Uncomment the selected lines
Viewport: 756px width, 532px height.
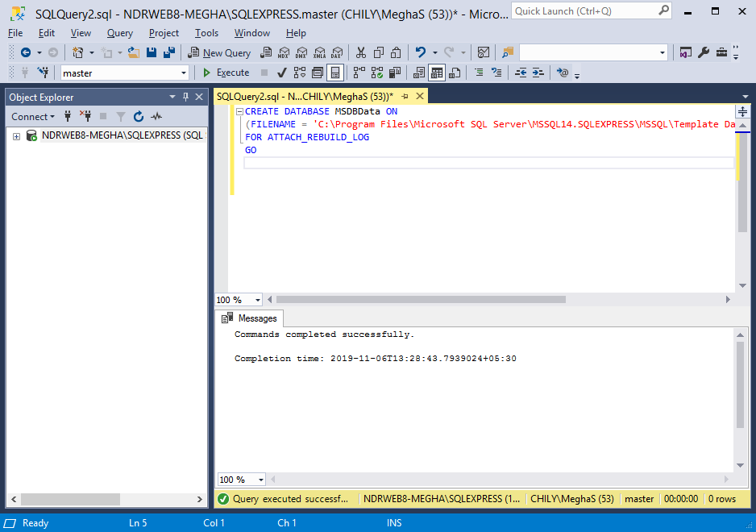[x=496, y=73]
